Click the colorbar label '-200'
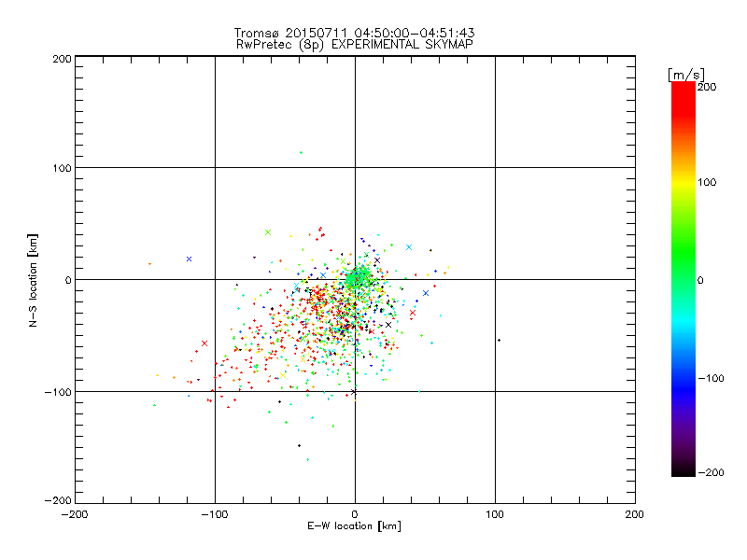The image size is (747, 560). click(711, 472)
